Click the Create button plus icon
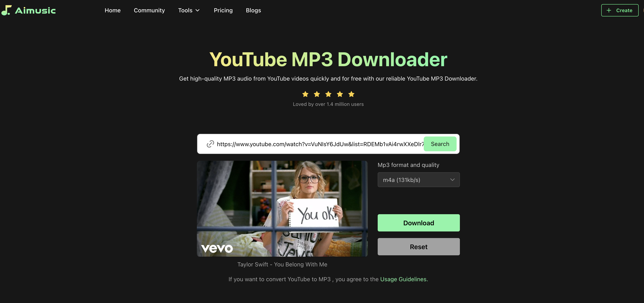 (609, 10)
